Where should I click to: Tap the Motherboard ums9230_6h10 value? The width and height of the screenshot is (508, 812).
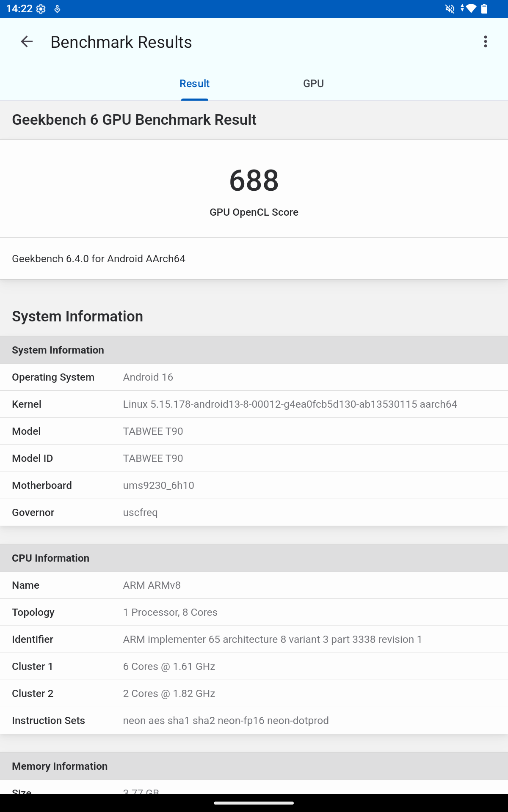coord(158,486)
